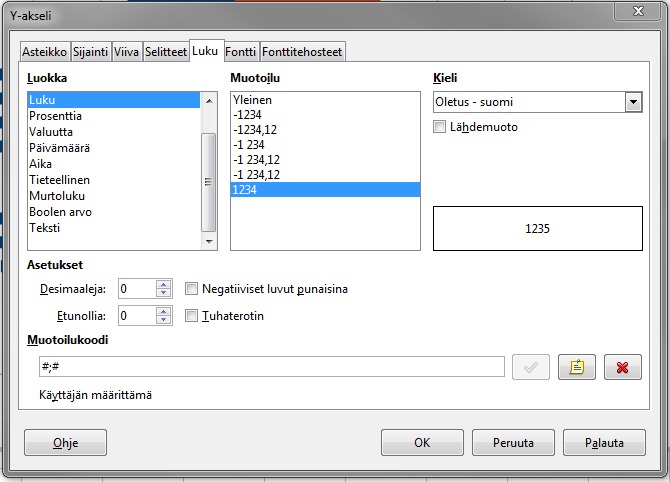
Task: Go to the Fonttitehosteet tab
Action: click(302, 51)
